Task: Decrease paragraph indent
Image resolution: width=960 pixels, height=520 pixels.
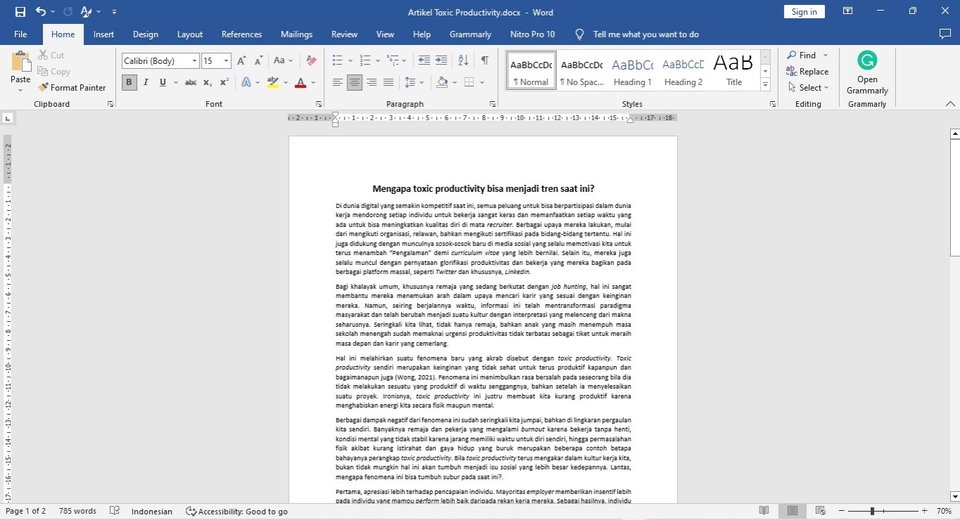Action: click(424, 60)
